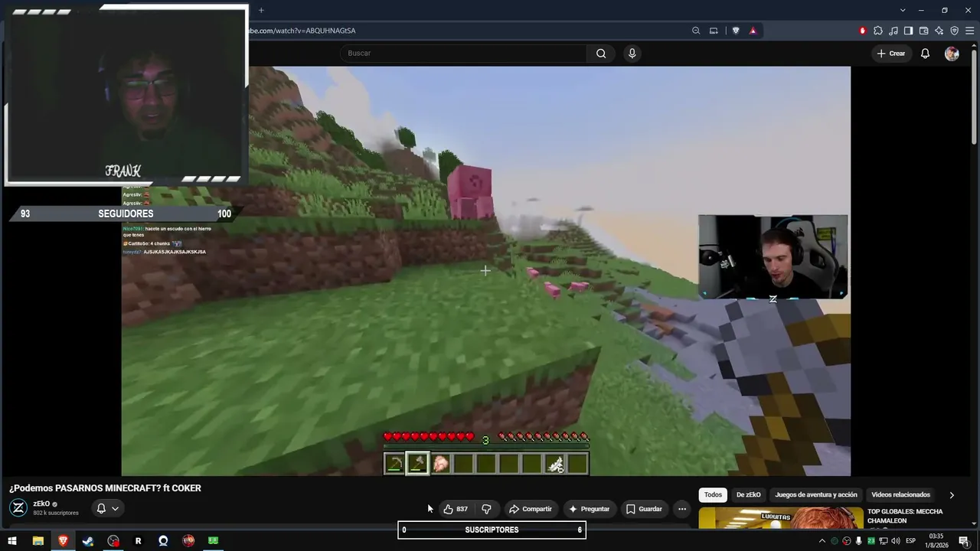
Task: Click the ESP language indicator in taskbar
Action: (x=910, y=541)
